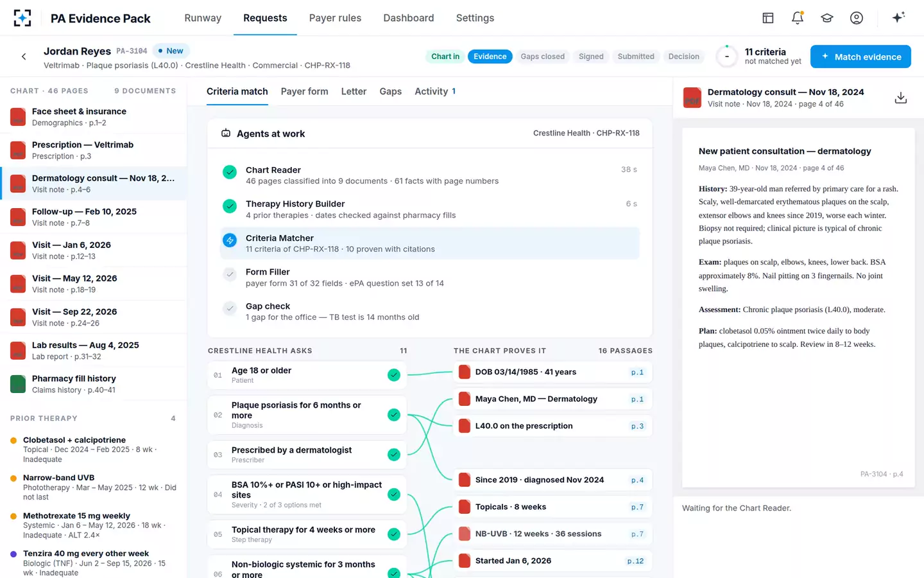Screen dimensions: 924x578
Task: Click the Gap check pending status icon
Action: point(230,308)
